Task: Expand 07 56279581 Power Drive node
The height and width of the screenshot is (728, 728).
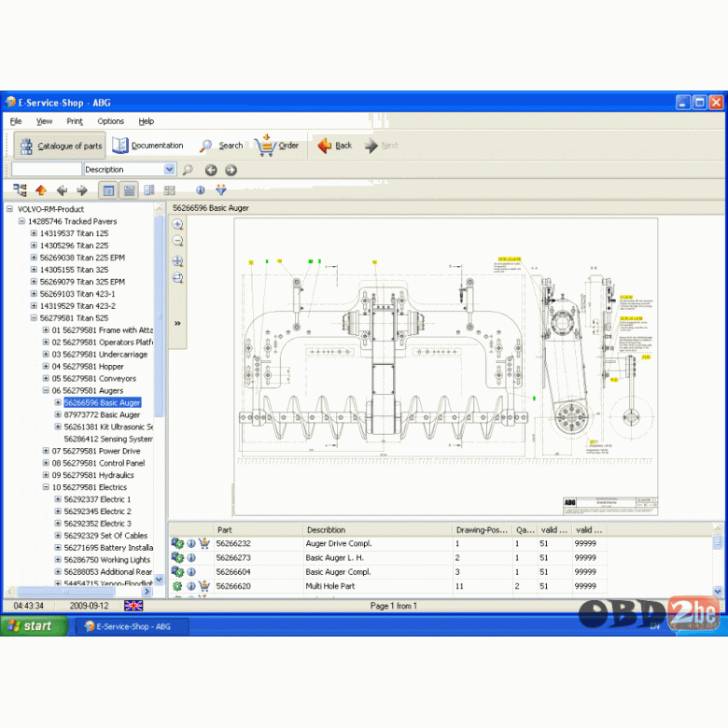Action: pos(46,451)
